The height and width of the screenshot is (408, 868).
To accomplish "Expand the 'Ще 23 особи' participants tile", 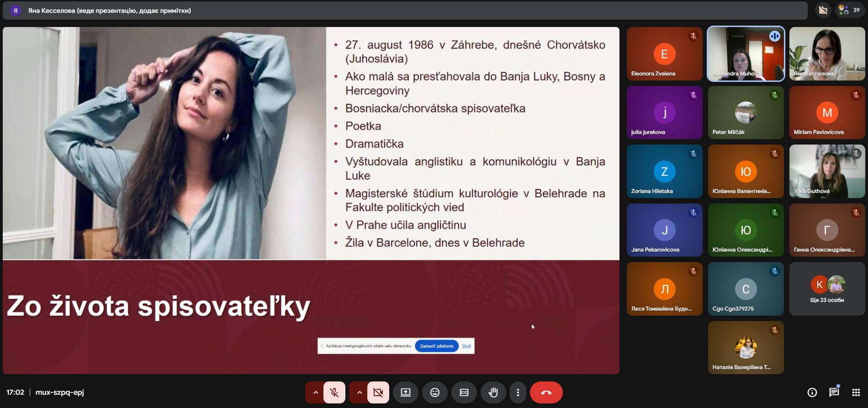I will (x=827, y=289).
